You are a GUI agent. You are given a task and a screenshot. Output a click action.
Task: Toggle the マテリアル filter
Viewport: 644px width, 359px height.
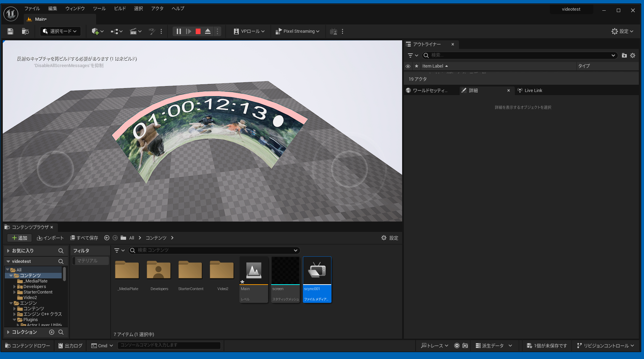pos(90,261)
